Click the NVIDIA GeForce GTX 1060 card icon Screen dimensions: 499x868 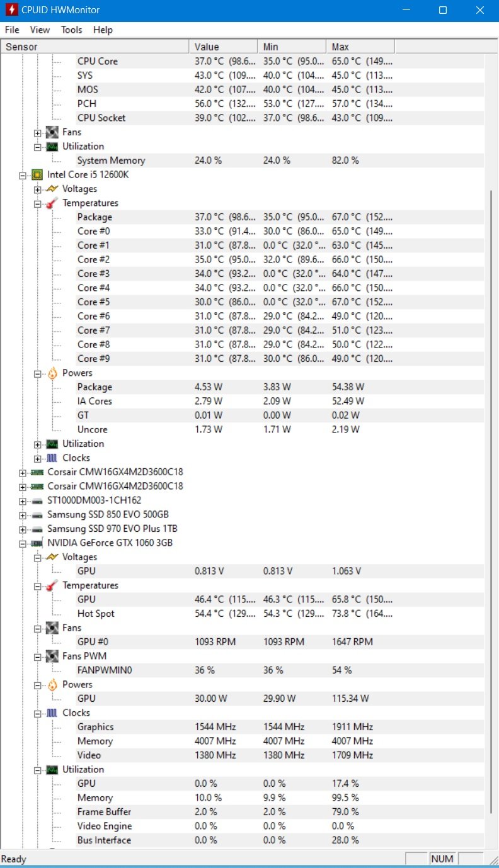tap(37, 543)
